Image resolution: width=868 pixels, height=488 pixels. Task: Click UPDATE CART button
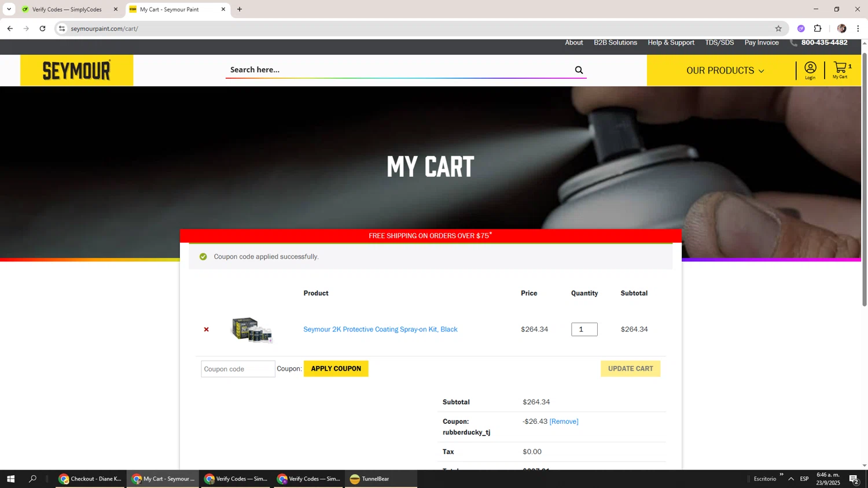pyautogui.click(x=630, y=369)
